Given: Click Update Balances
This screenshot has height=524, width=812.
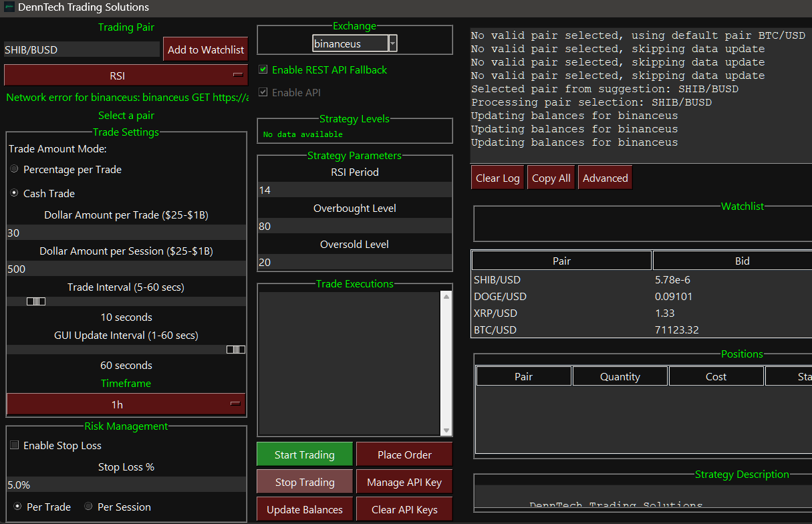Looking at the screenshot, I should 304,509.
